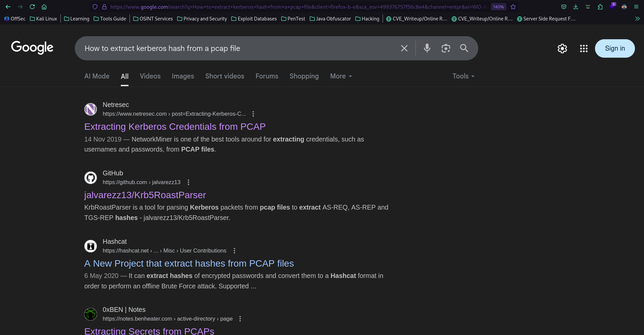Open Google quick settings gear
The width and height of the screenshot is (644, 335).
[562, 49]
